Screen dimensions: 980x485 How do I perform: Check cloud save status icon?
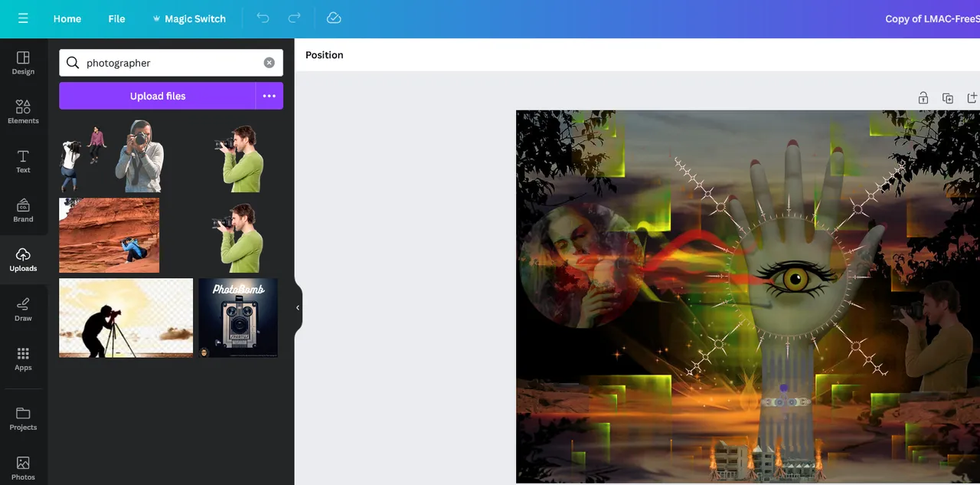tap(333, 18)
